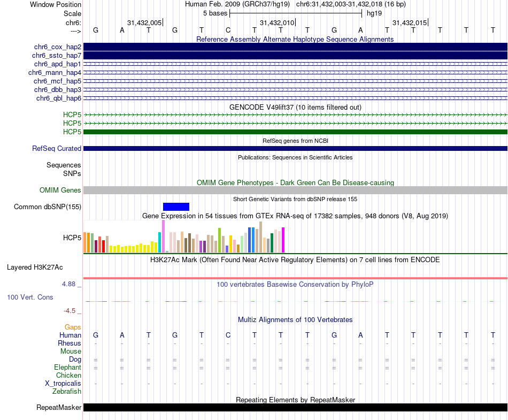Viewport: 508px width, 420px height.
Task: Click the Chicken species label
Action: click(x=68, y=375)
